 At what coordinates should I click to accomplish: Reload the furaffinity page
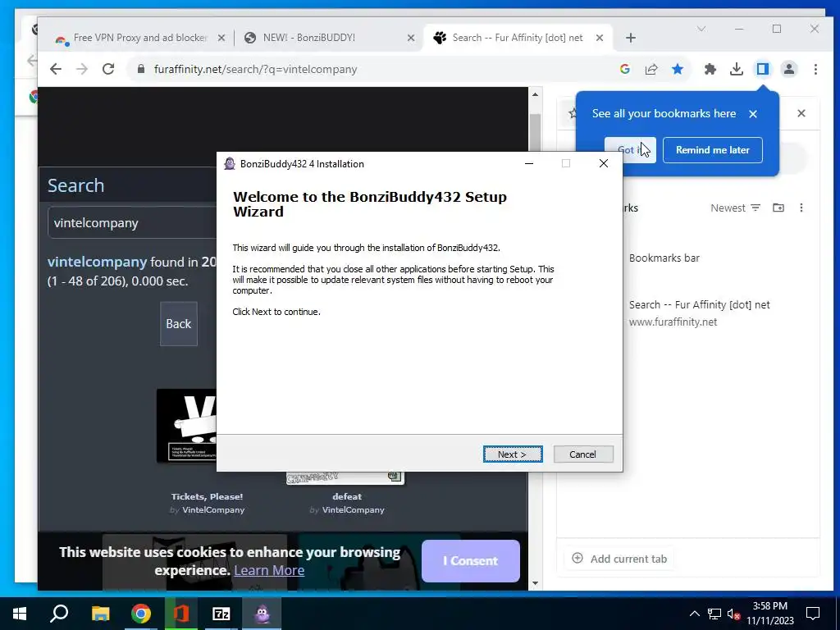[x=108, y=69]
